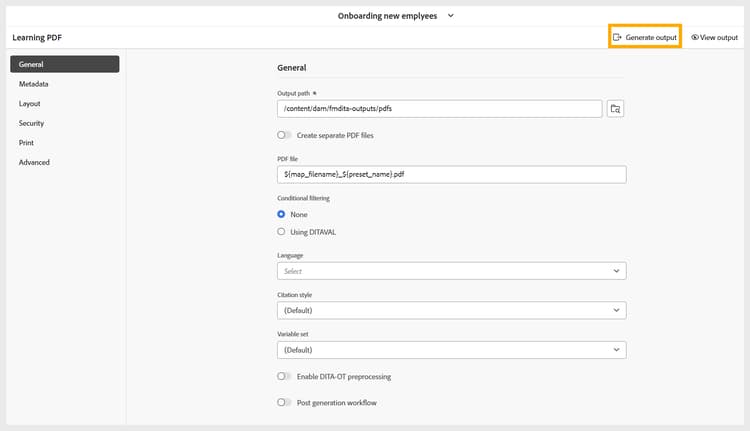Open the Layout settings tab
The image size is (750, 431).
(x=30, y=103)
